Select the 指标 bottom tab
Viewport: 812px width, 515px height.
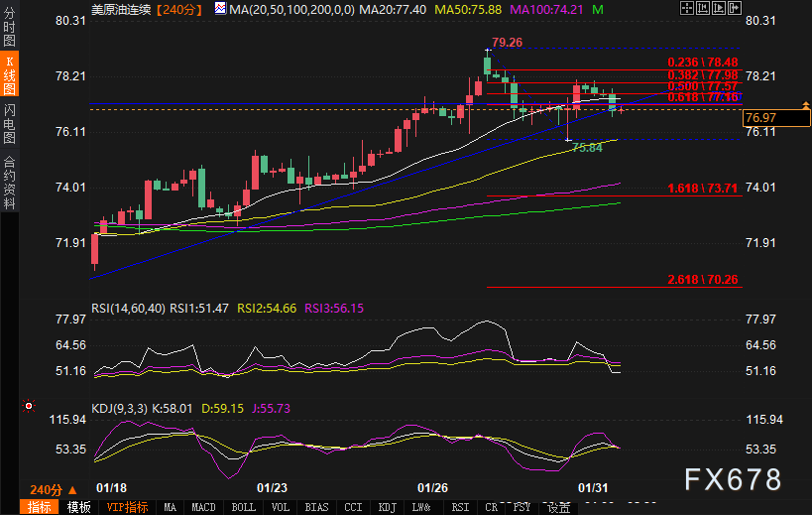pyautogui.click(x=40, y=507)
